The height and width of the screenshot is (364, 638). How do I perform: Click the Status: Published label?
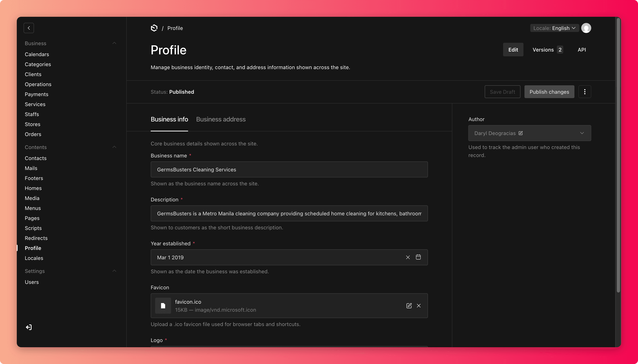[172, 92]
